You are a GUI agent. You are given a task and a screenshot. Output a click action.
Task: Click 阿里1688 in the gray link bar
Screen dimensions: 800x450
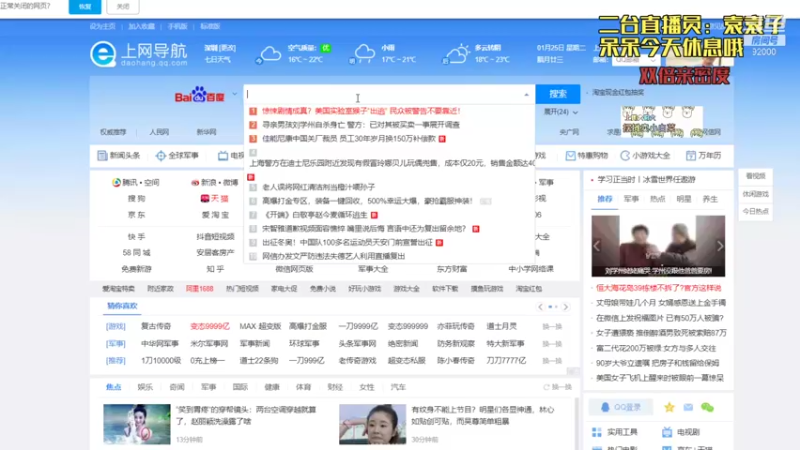click(x=199, y=289)
